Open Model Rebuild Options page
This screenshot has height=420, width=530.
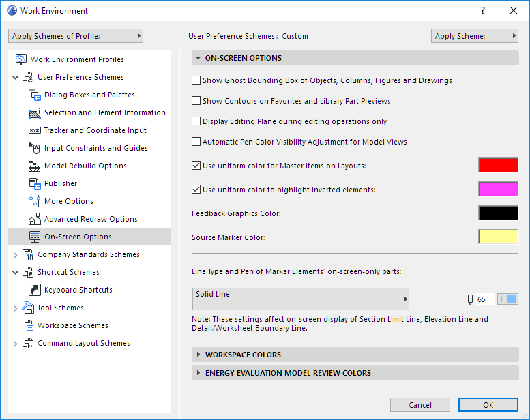pos(85,166)
